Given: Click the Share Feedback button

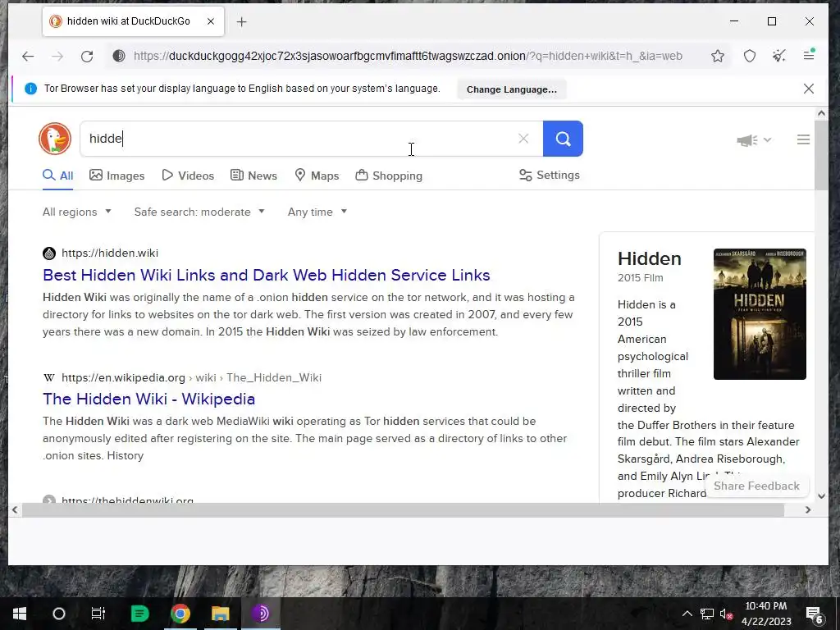Looking at the screenshot, I should [756, 486].
